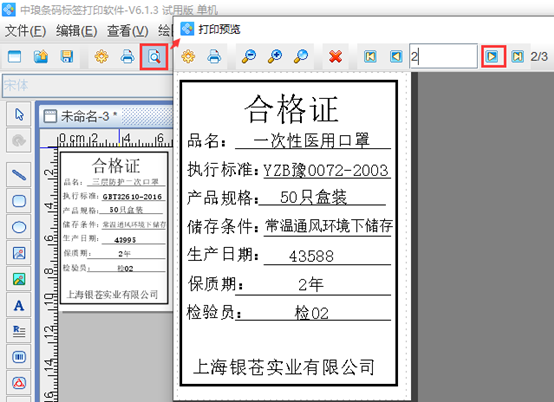Click 50只盒装 in the preview label
Viewport: 554px width, 402px height.
click(x=313, y=197)
